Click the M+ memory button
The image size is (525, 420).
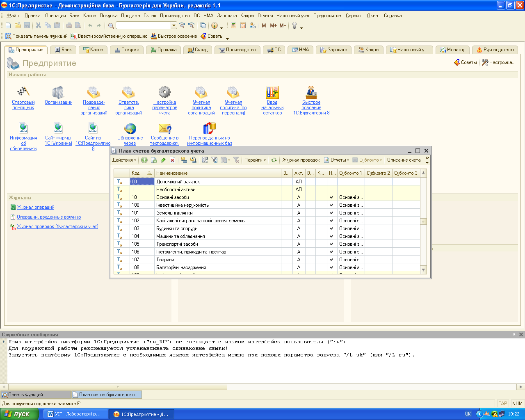273,25
